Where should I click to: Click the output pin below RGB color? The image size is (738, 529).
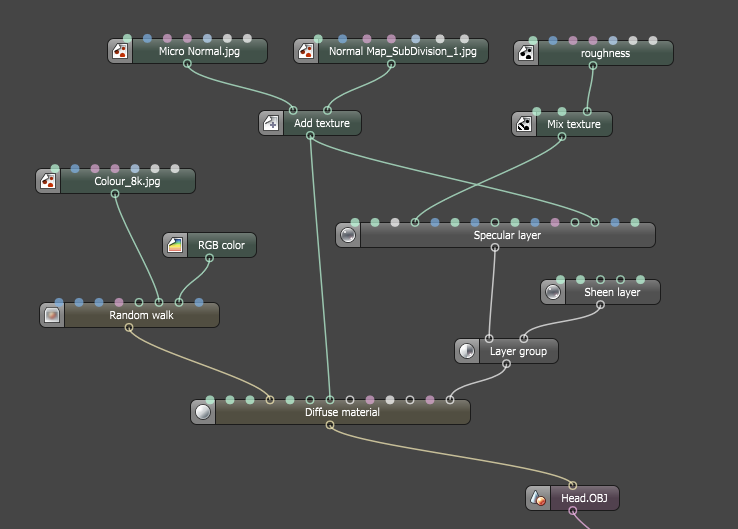(209, 258)
